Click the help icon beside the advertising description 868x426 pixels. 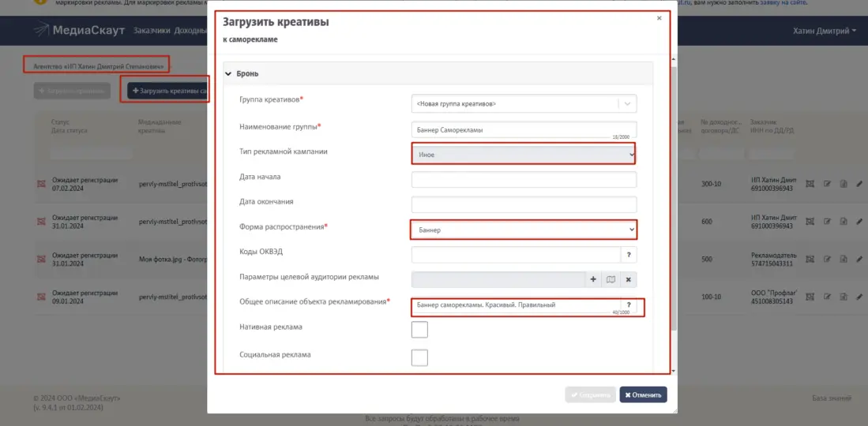(x=629, y=305)
